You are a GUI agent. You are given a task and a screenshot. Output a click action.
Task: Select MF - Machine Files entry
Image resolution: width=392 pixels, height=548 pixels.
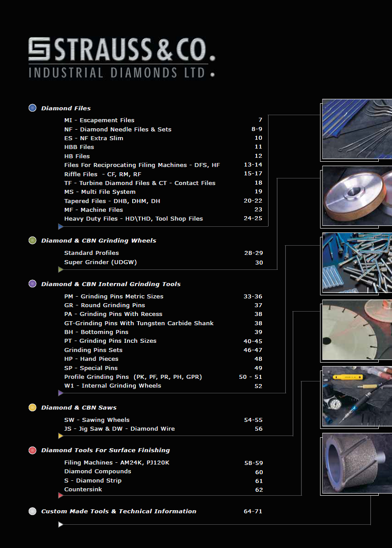coord(94,210)
